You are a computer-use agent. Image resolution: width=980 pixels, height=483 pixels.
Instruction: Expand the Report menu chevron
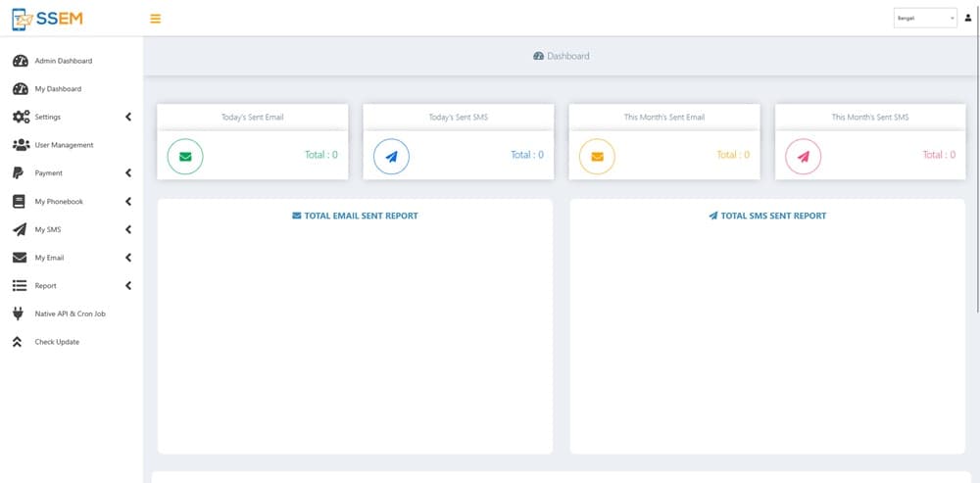pos(128,286)
